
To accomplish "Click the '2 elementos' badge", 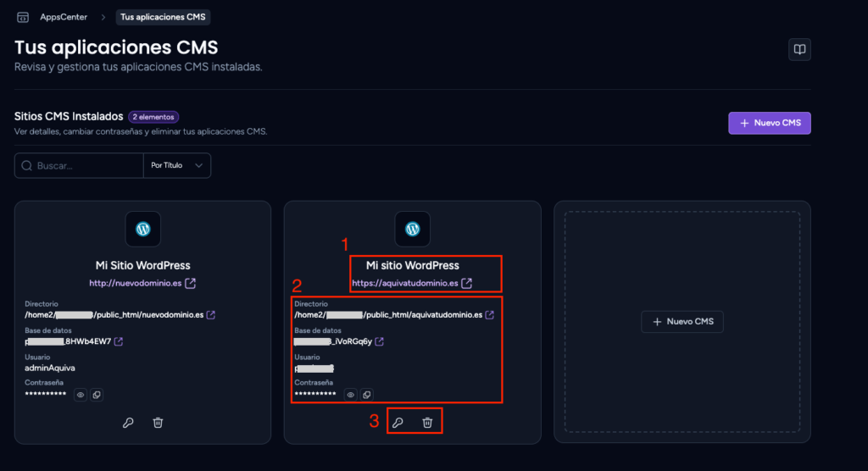I will [x=153, y=117].
